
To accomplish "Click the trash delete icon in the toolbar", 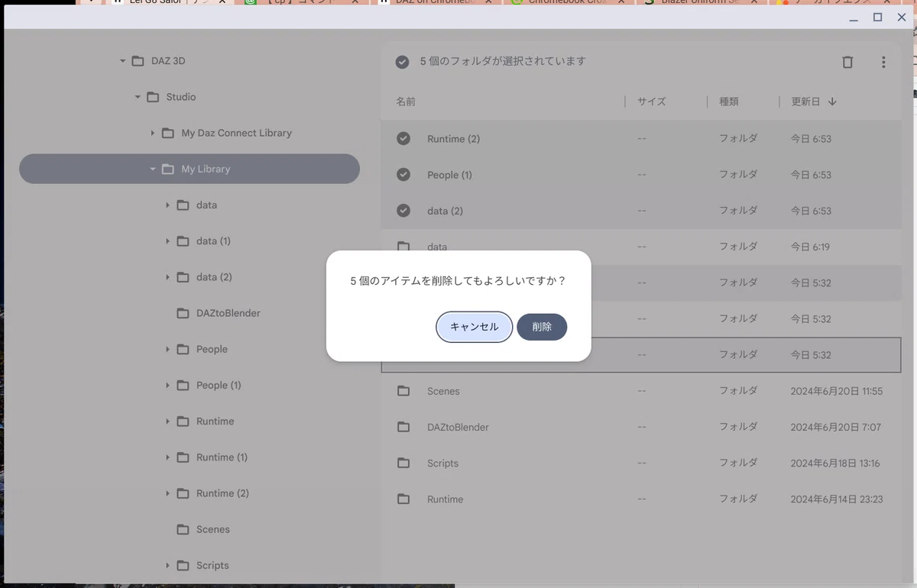I will point(847,63).
